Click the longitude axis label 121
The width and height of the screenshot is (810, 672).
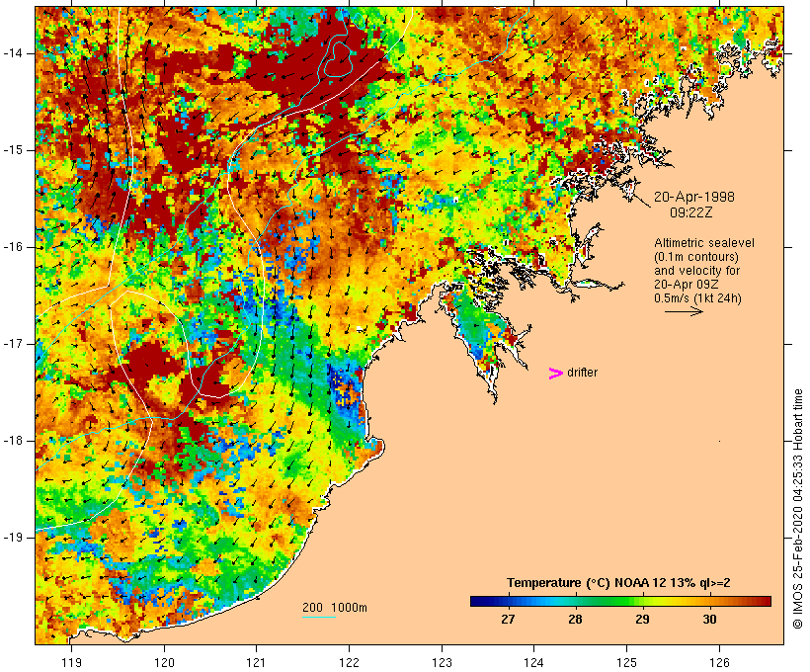click(256, 662)
